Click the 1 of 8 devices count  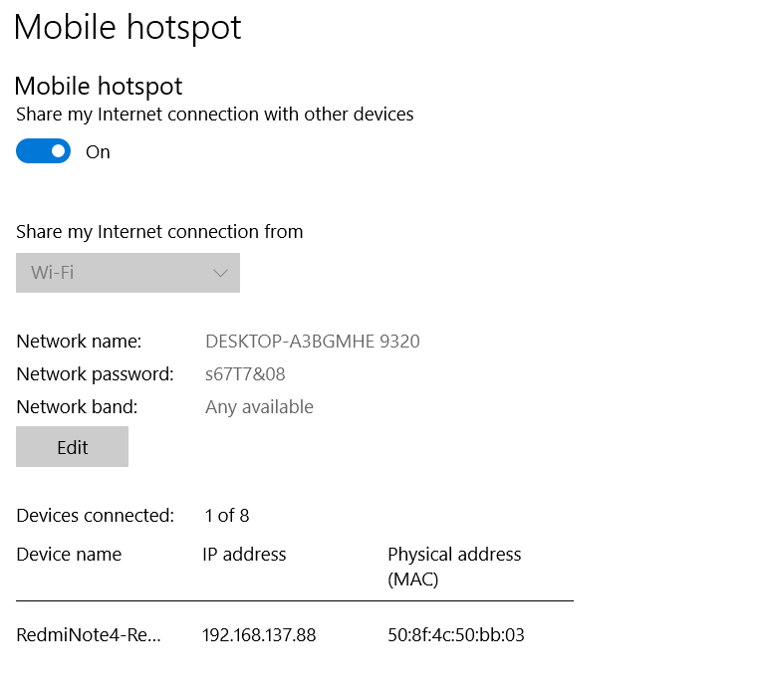[227, 516]
